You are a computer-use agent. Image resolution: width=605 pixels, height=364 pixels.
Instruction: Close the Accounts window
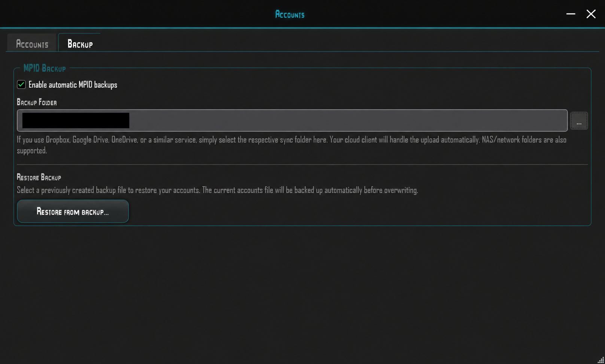591,14
